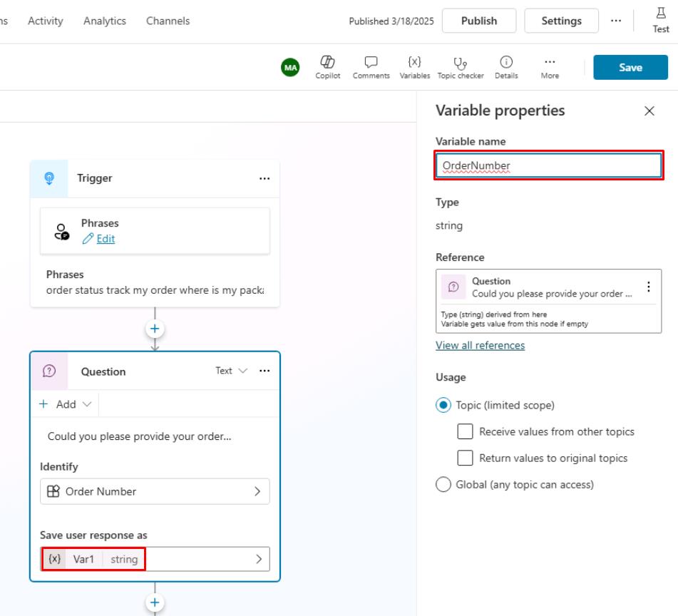
Task: Enable Receive values from other topics
Action: [x=465, y=431]
